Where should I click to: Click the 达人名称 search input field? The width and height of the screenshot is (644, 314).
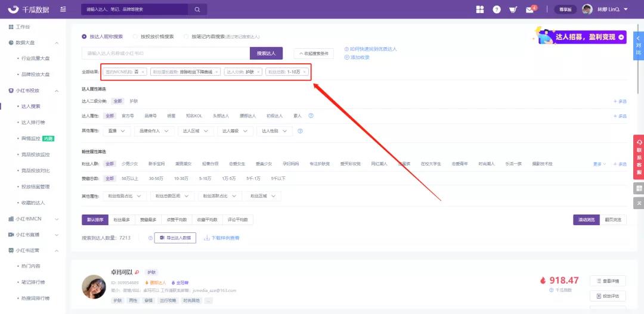coord(165,54)
